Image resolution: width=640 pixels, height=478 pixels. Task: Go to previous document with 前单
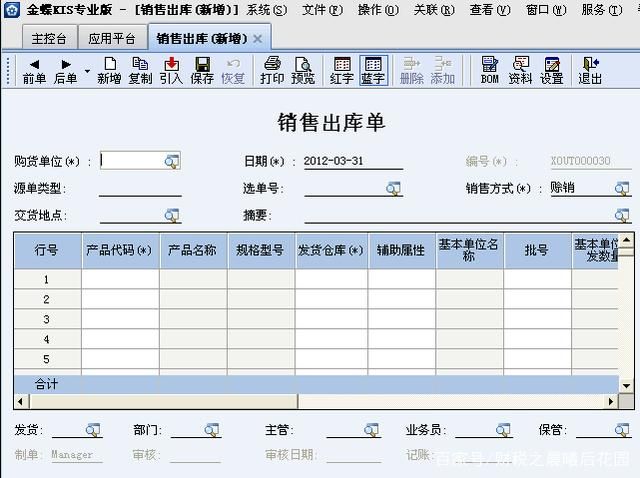coord(34,71)
